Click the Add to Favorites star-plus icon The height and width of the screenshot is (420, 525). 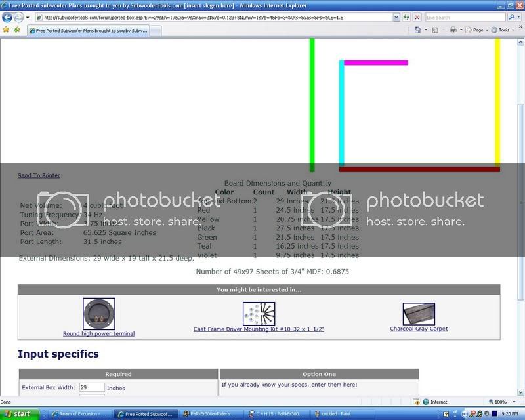coord(17,30)
